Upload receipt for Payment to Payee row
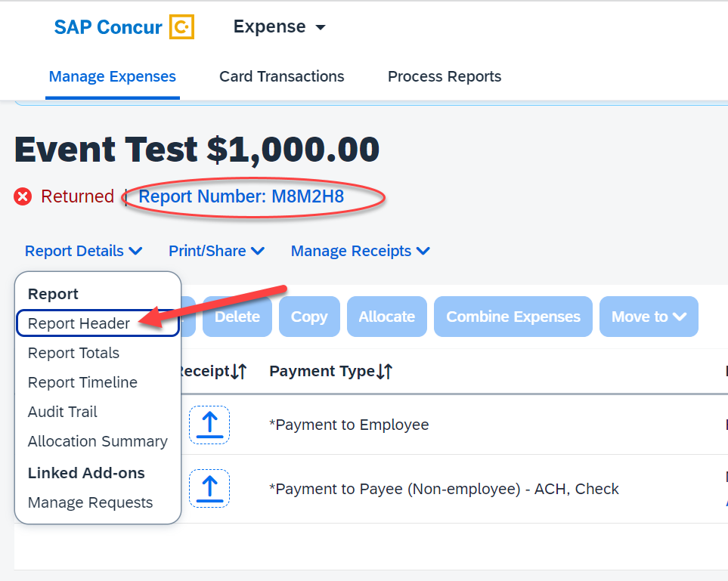 [209, 489]
